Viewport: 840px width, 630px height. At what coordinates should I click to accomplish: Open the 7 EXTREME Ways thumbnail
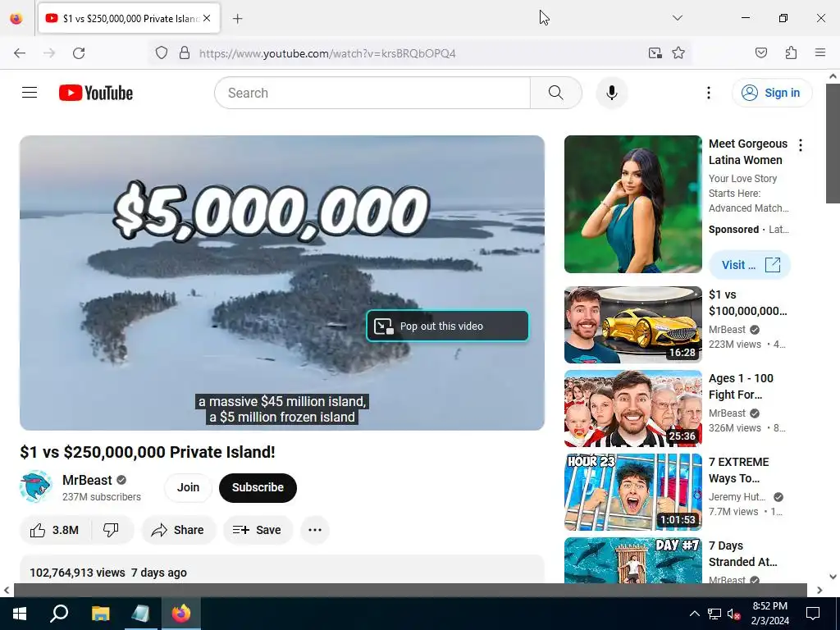(x=632, y=492)
